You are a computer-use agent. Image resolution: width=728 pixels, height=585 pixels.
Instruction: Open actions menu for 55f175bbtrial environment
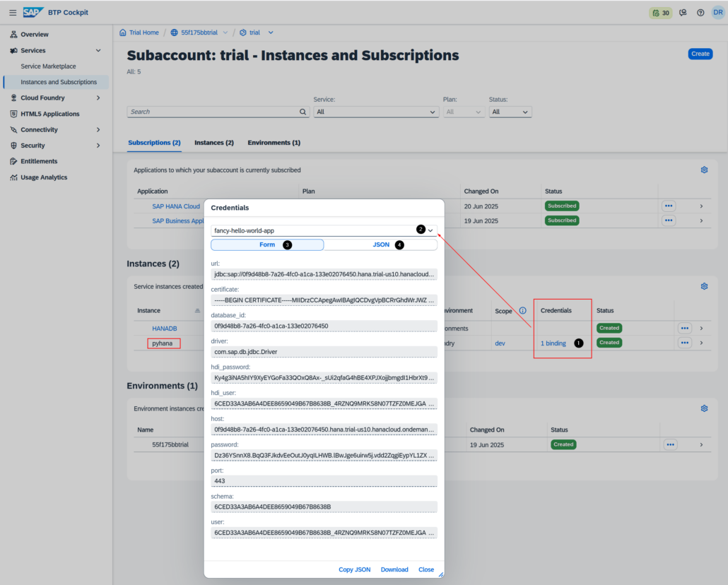(x=671, y=444)
